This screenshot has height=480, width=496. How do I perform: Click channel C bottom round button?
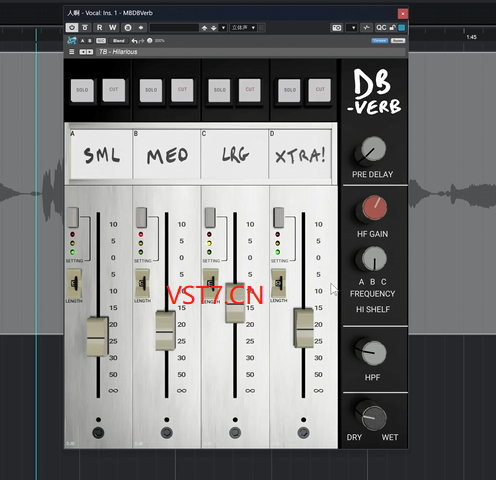[235, 433]
